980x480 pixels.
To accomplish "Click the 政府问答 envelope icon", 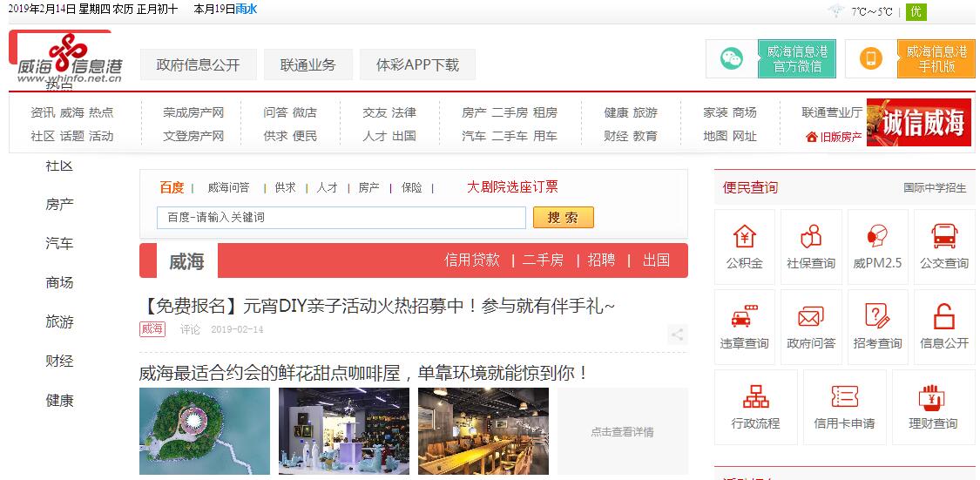I will click(x=811, y=317).
